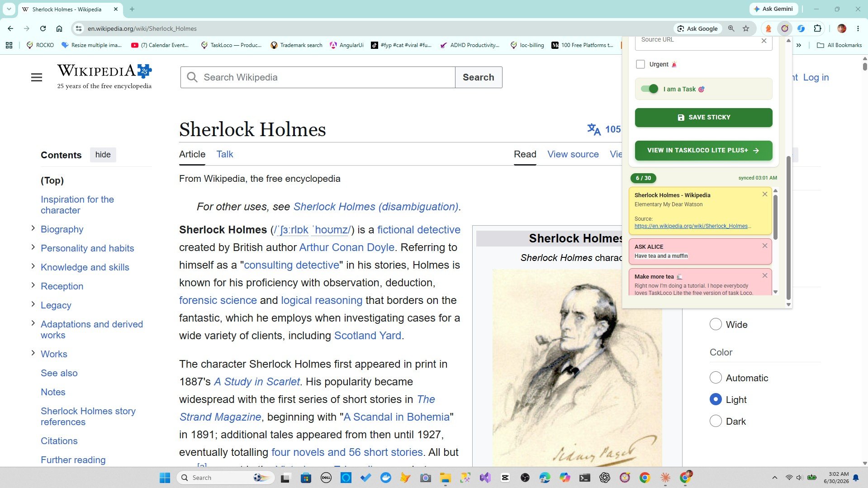Click the Wikipedia Search button
Viewport: 868px width, 488px height.
(479, 77)
